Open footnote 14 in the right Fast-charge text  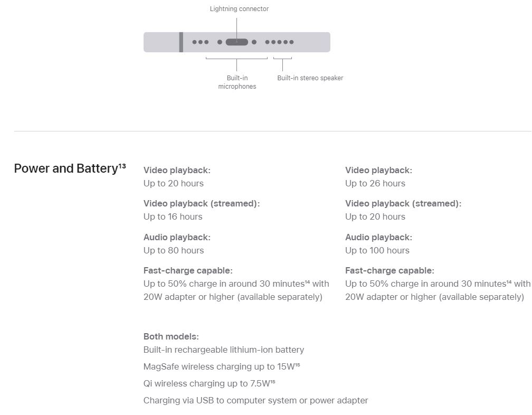[x=509, y=281]
